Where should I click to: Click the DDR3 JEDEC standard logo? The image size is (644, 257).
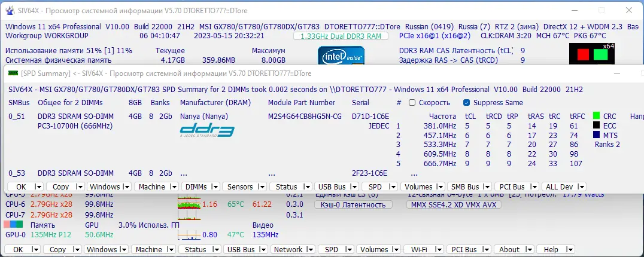click(207, 130)
